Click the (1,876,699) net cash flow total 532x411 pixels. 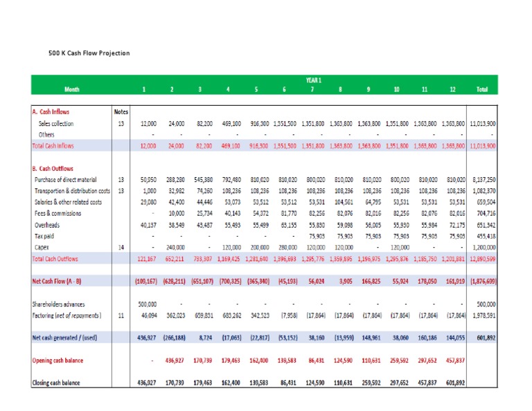(483, 281)
